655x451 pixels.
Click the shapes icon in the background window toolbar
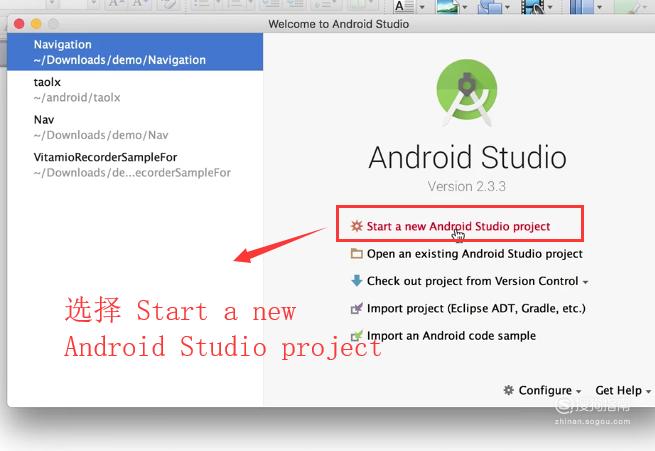point(490,6)
